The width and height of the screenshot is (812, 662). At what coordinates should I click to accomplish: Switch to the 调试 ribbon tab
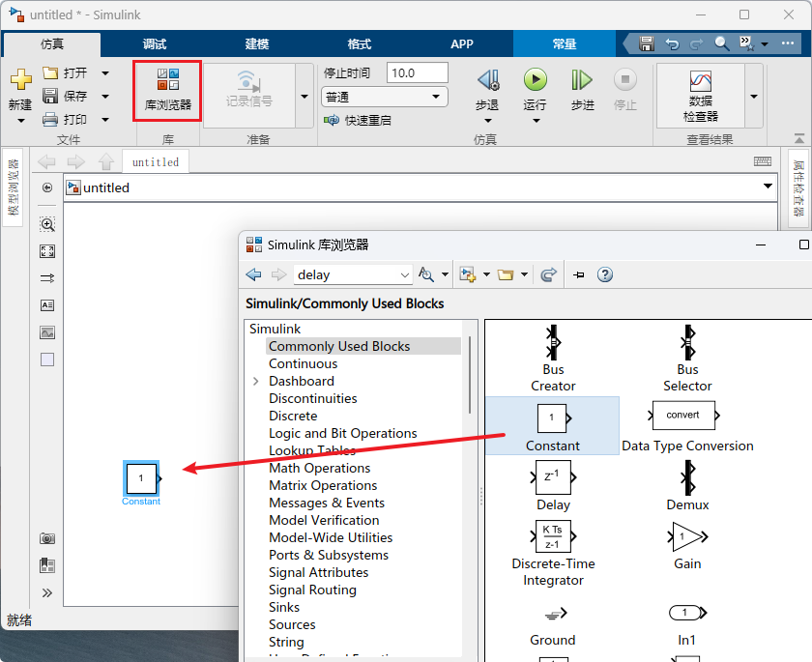(x=155, y=44)
